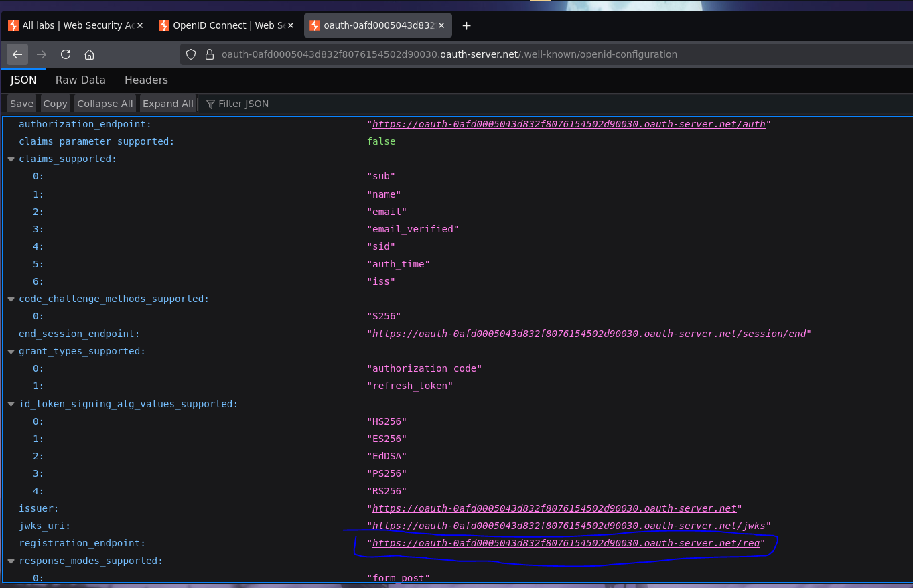Select the end_session_endpoint key
The image size is (913, 588).
79,334
